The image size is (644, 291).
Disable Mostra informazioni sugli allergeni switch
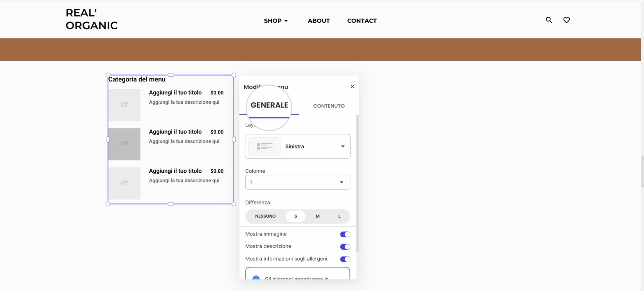click(x=345, y=259)
